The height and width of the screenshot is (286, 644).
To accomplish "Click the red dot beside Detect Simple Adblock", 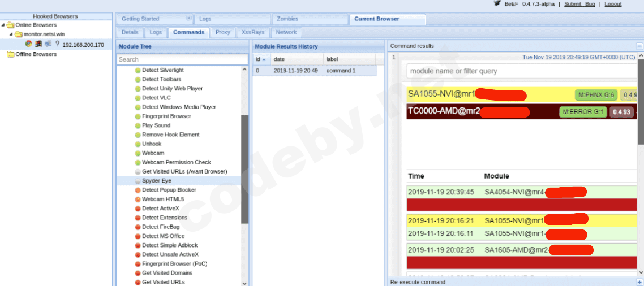I will pyautogui.click(x=138, y=245).
